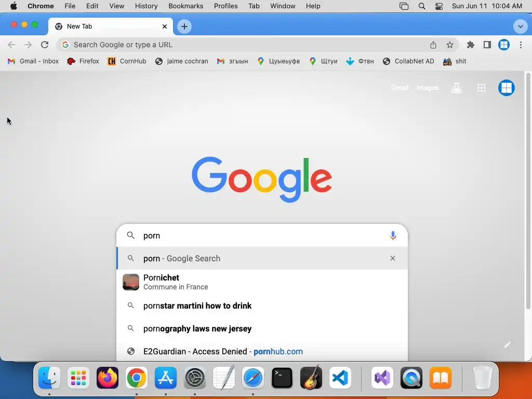
Task: Open Chrome's three-dot menu
Action: [x=521, y=45]
